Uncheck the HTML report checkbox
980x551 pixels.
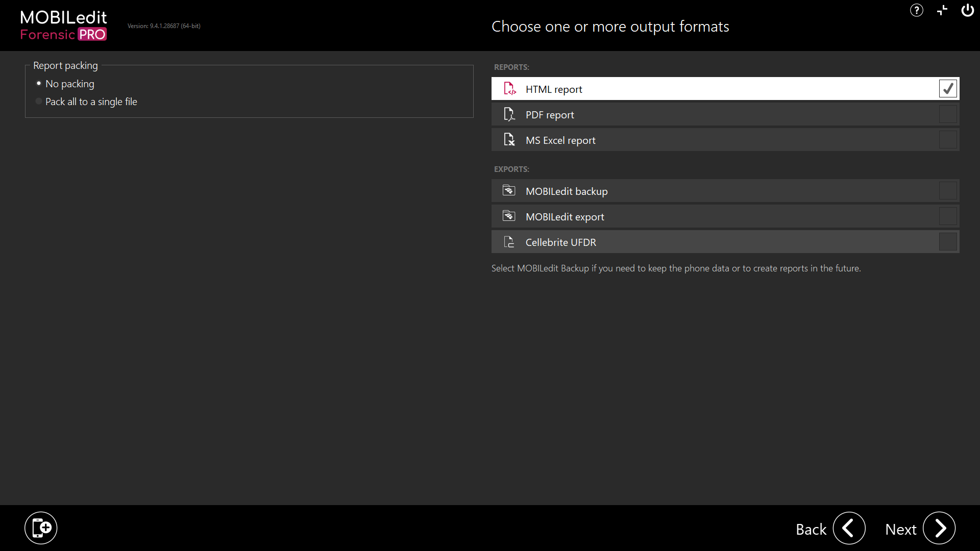948,89
